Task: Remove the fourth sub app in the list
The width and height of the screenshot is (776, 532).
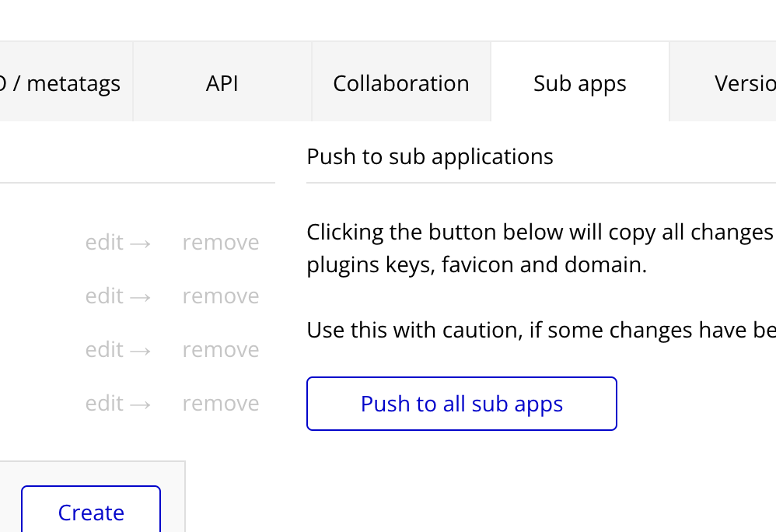Action: point(221,404)
